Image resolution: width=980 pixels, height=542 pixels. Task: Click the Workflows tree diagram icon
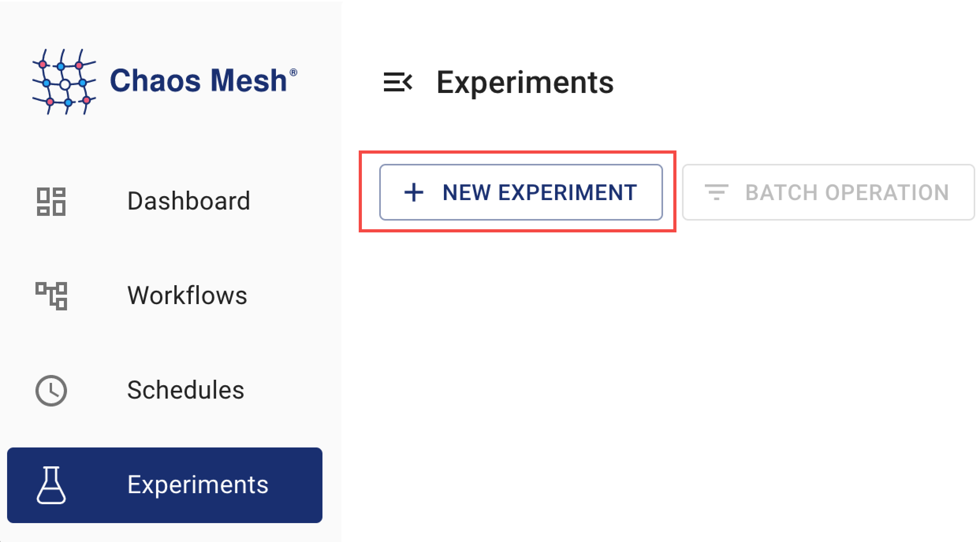[51, 296]
